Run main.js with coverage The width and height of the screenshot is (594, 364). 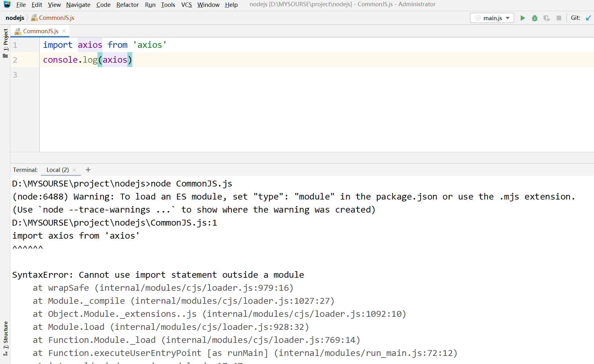coord(546,18)
